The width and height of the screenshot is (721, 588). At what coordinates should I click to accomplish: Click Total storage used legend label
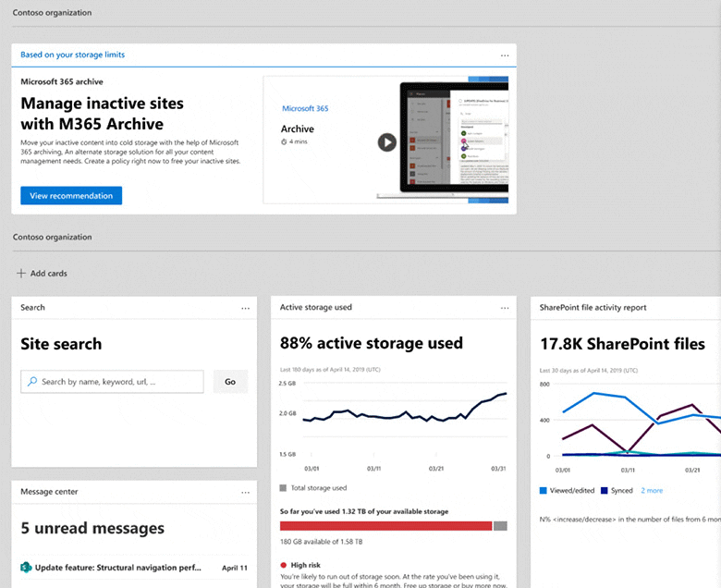pos(319,488)
